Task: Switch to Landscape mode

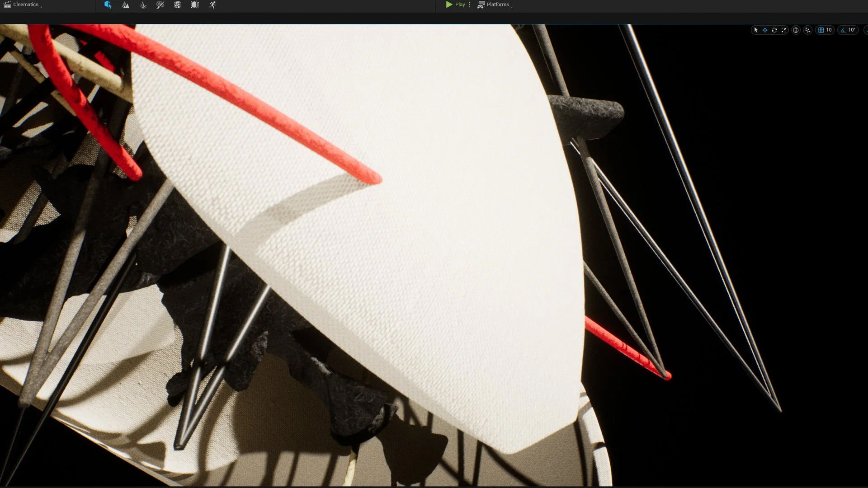Action: point(125,5)
